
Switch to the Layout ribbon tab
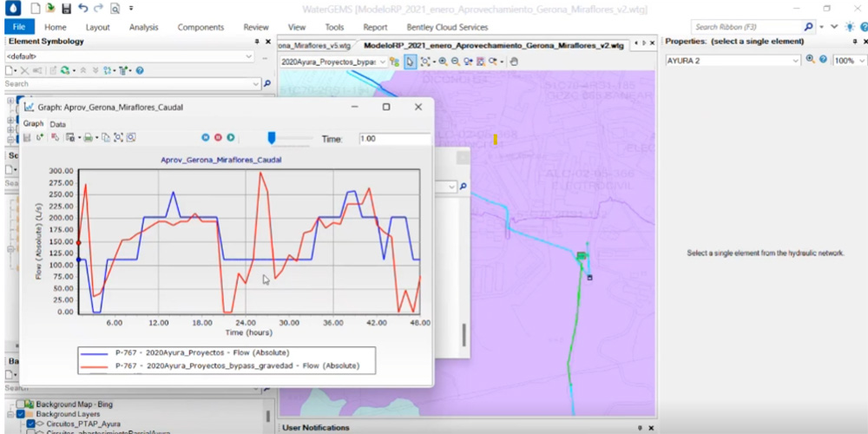tap(97, 27)
